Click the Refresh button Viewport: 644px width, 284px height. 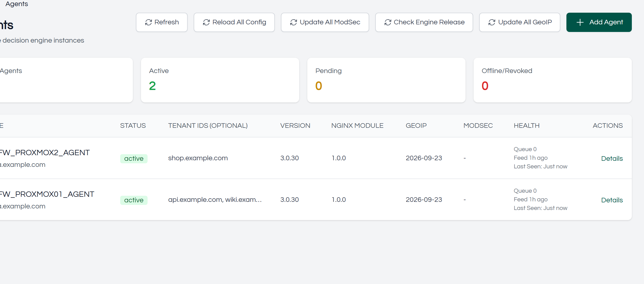pos(162,22)
